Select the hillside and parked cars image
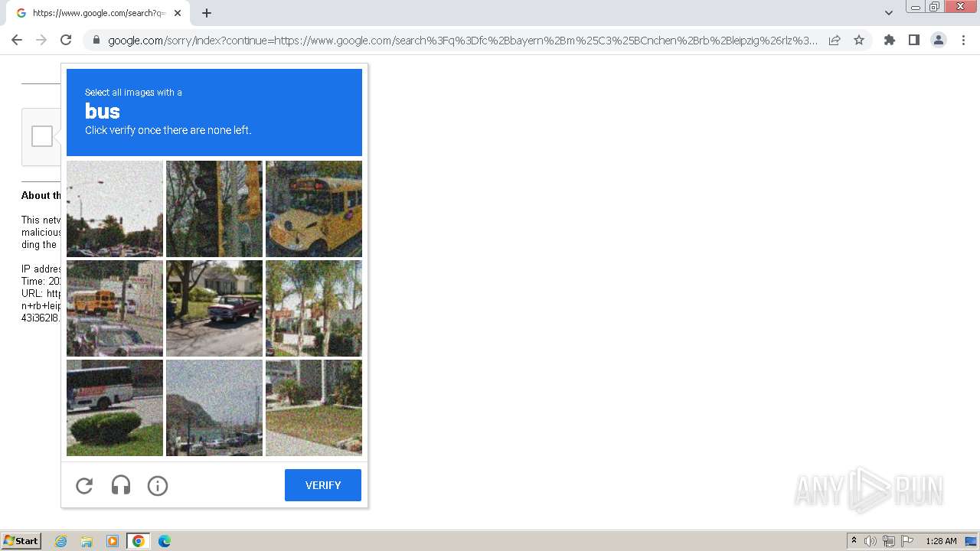The image size is (980, 551). 214,408
